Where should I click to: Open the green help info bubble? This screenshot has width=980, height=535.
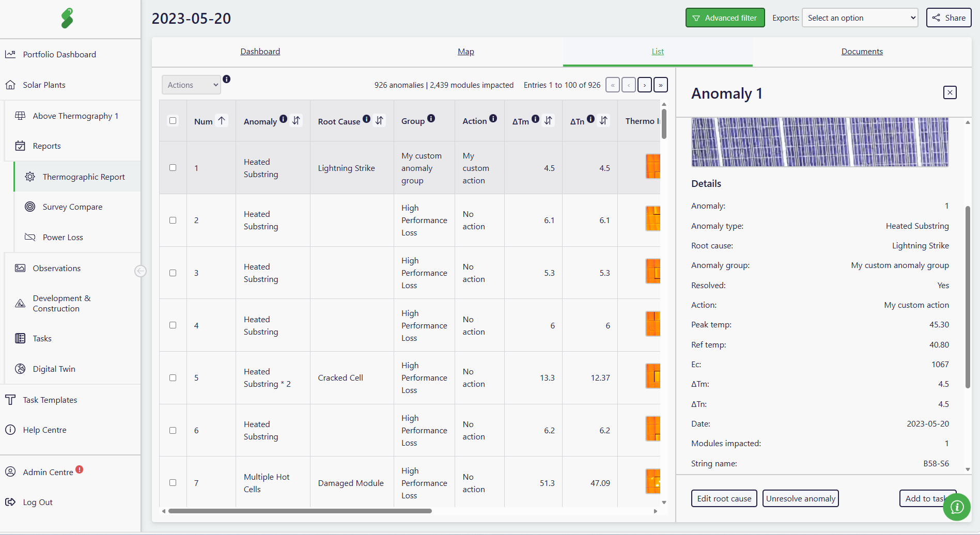957,507
